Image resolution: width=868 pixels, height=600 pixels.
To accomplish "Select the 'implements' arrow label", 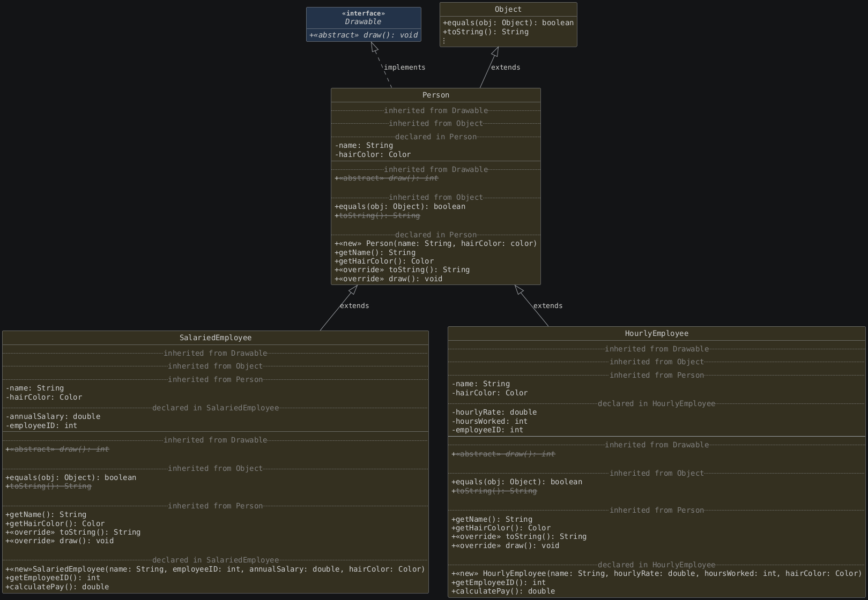I will tap(405, 67).
